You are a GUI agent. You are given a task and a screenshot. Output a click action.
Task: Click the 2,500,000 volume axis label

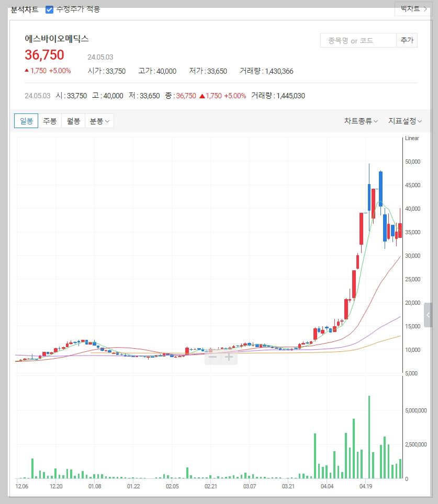(x=416, y=444)
